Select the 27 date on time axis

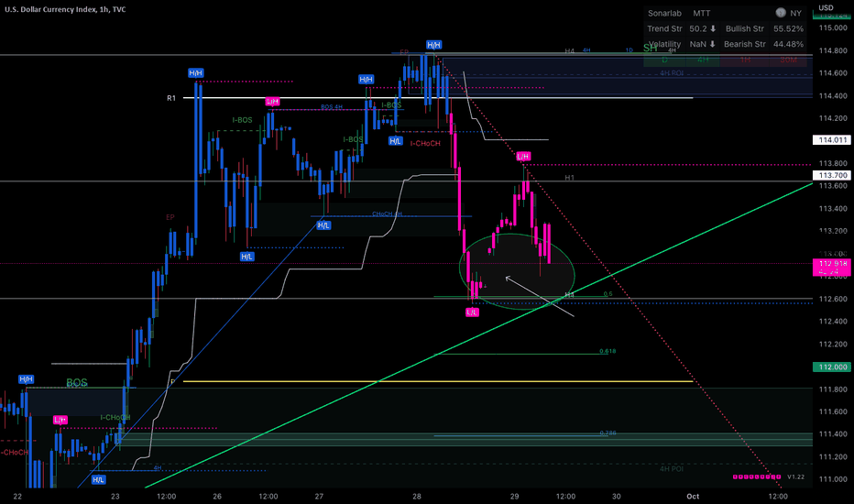point(319,497)
